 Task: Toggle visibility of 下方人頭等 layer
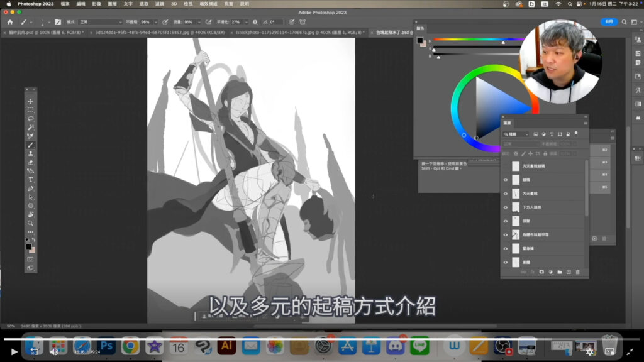pyautogui.click(x=506, y=207)
